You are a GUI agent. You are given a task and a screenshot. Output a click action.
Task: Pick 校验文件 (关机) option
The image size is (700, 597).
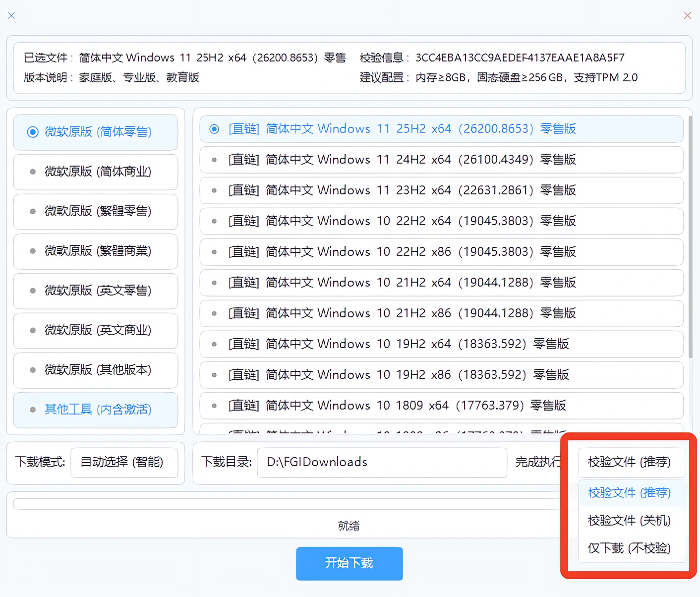[x=632, y=521]
